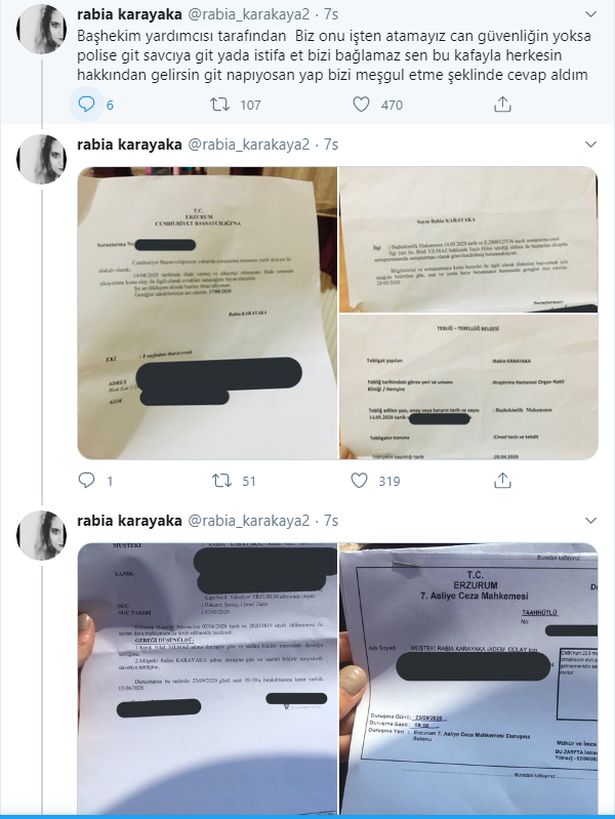Image resolution: width=615 pixels, height=819 pixels.
Task: Click the profile avatar of the third tweet
Action: tap(42, 535)
